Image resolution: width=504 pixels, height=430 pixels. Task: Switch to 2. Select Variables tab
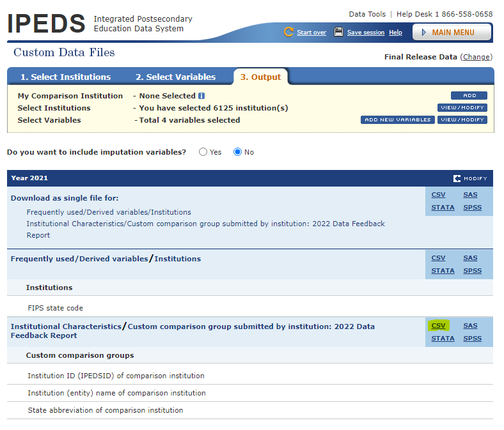tap(175, 77)
